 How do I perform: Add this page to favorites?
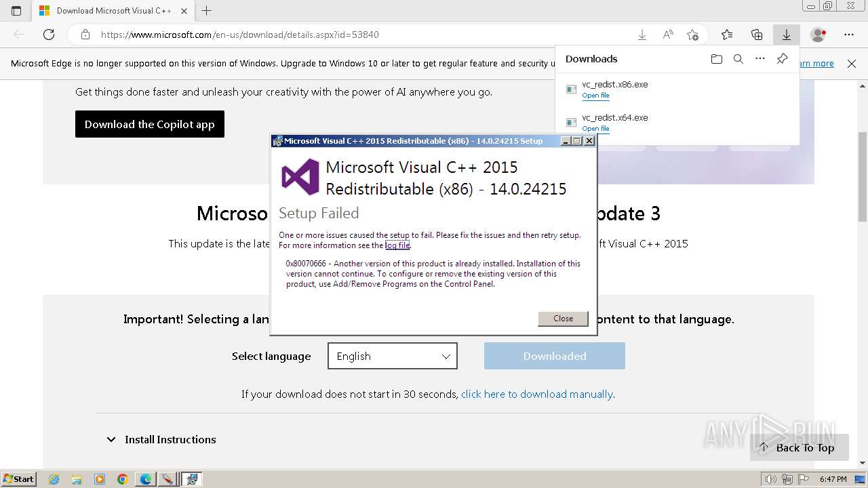(x=692, y=35)
